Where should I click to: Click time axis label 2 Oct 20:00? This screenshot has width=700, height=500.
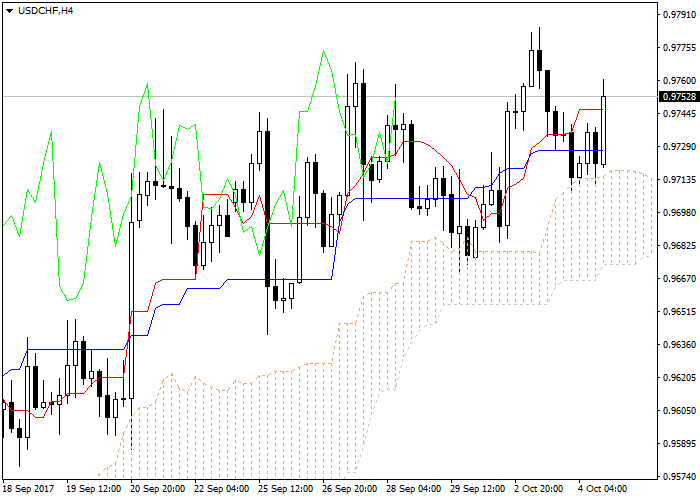tap(539, 489)
